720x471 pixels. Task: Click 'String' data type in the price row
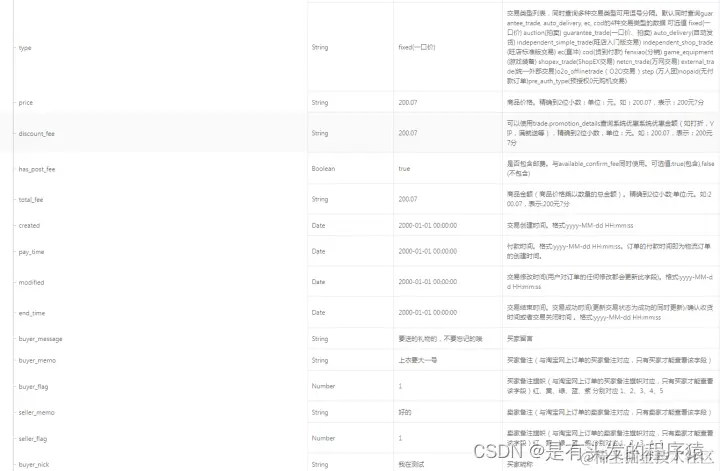point(320,102)
